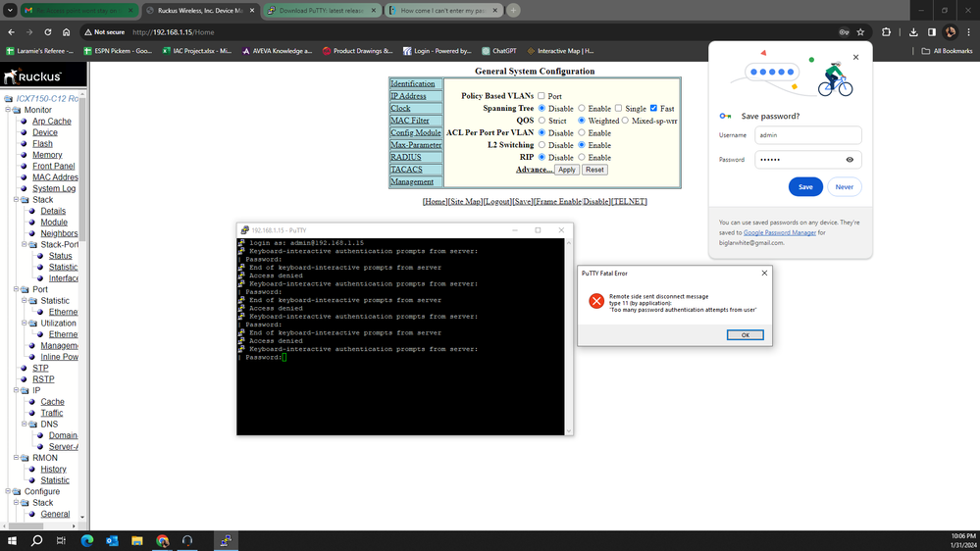The height and width of the screenshot is (551, 980).
Task: Open the browser downloads icon
Action: coord(913,31)
